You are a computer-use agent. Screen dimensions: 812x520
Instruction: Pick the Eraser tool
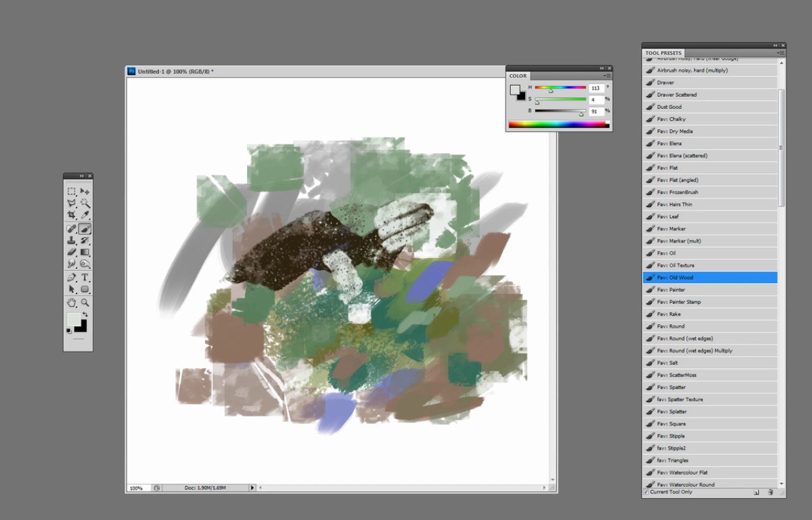pos(71,252)
